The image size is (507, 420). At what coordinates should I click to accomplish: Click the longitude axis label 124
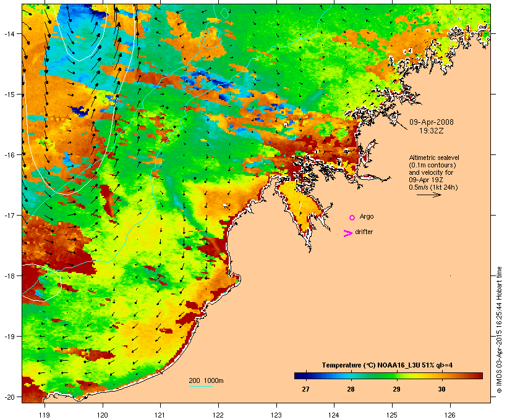pyautogui.click(x=334, y=415)
